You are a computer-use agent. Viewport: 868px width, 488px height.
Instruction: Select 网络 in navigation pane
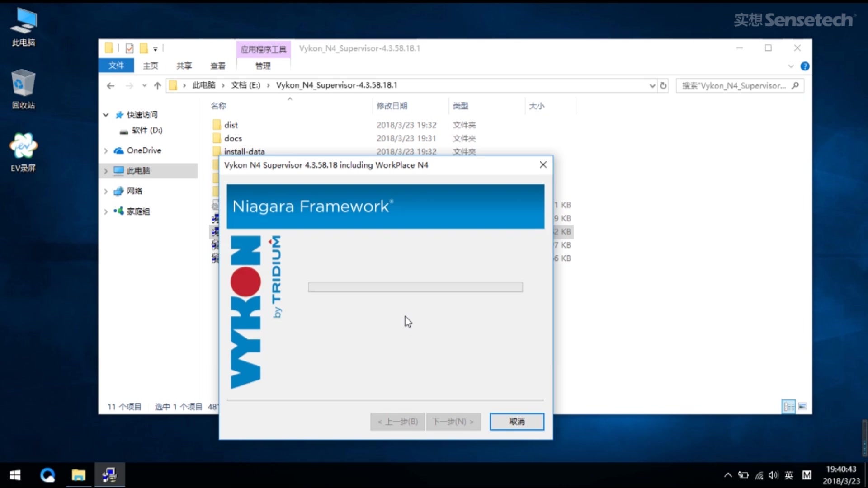tap(134, 191)
